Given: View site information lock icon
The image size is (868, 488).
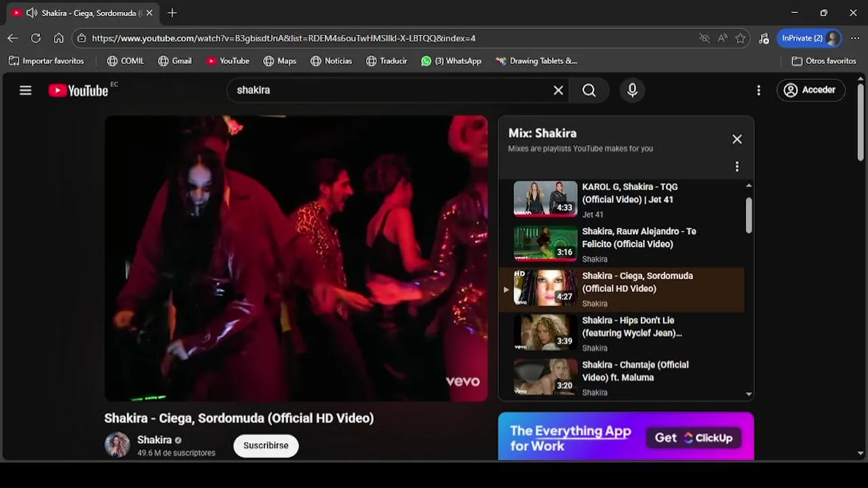Looking at the screenshot, I should coord(81,38).
